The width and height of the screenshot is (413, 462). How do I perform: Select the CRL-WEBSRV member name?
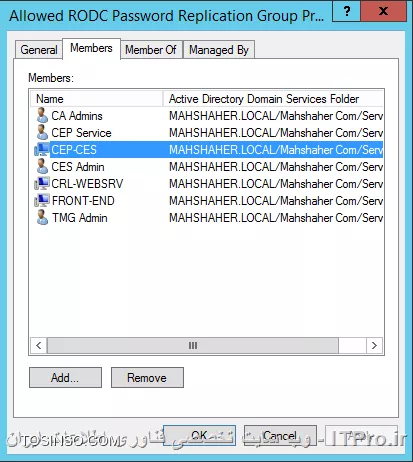(x=87, y=184)
